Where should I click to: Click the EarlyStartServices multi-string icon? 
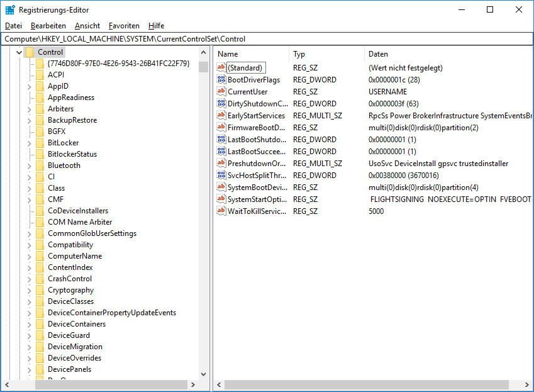click(221, 115)
